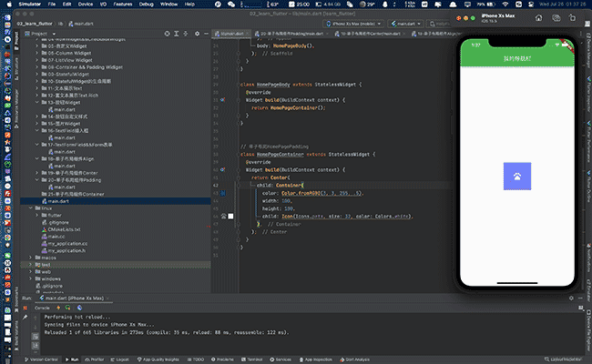Expand the 06-Column Widget folder
The height and width of the screenshot is (364, 592).
[x=37, y=53]
